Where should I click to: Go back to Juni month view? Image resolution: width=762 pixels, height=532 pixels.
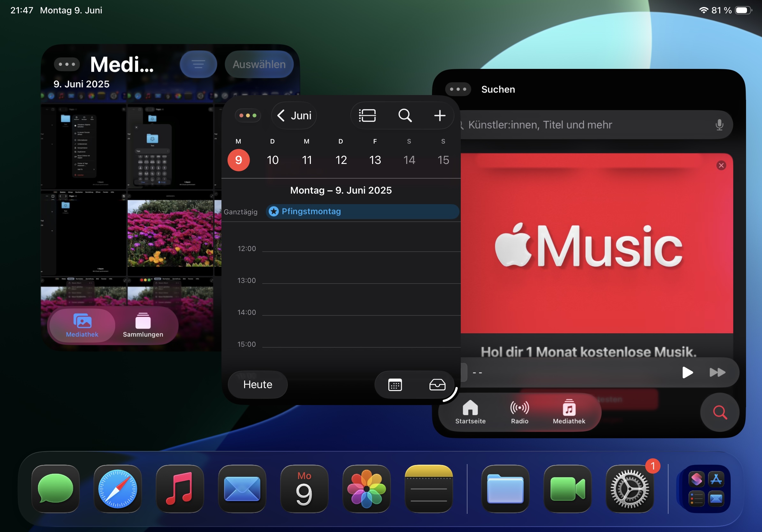pyautogui.click(x=294, y=115)
